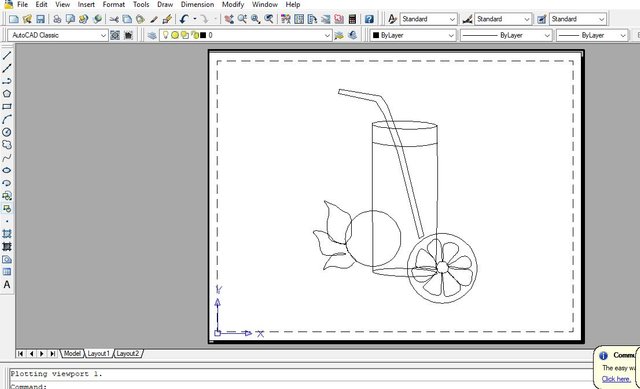Select the Line tool in draw toolbar
Screen dimensions: 640x389
click(x=7, y=56)
